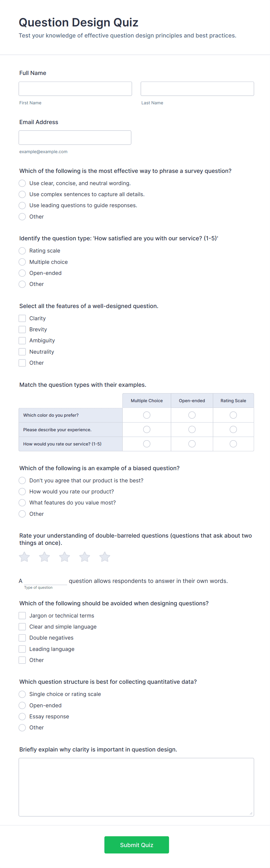Viewport: 270px width, 868px height.
Task: Choose the third rating star
Action: (x=65, y=557)
